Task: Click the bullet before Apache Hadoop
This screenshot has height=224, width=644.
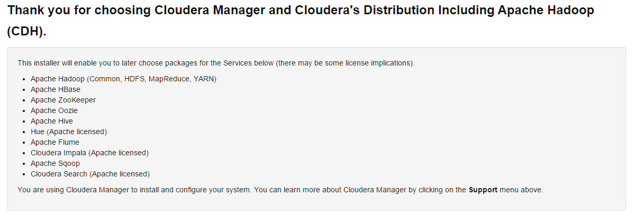Action: pos(24,79)
